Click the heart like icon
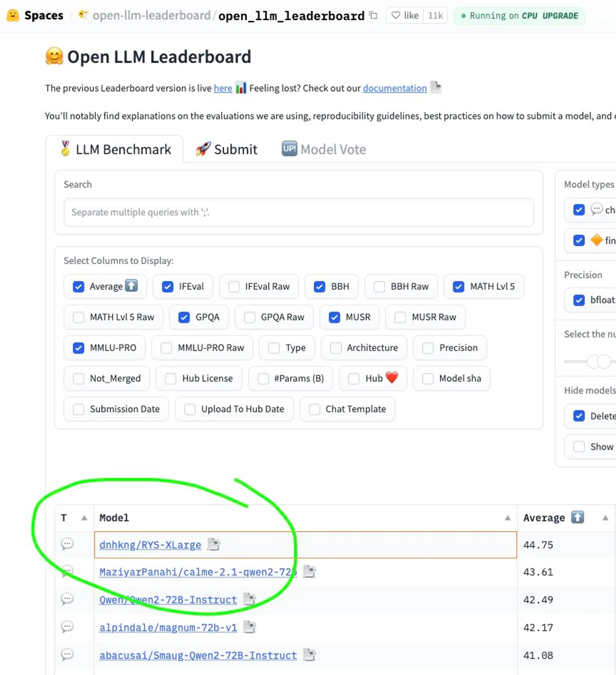 click(x=396, y=15)
